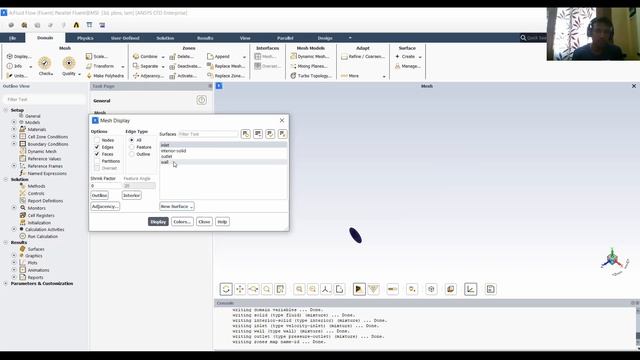This screenshot has width=640, height=360.
Task: Click Scale in Mesh ribbon group
Action: pyautogui.click(x=97, y=56)
